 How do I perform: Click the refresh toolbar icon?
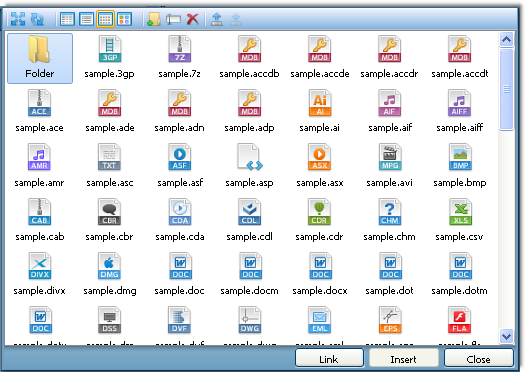tap(37, 19)
